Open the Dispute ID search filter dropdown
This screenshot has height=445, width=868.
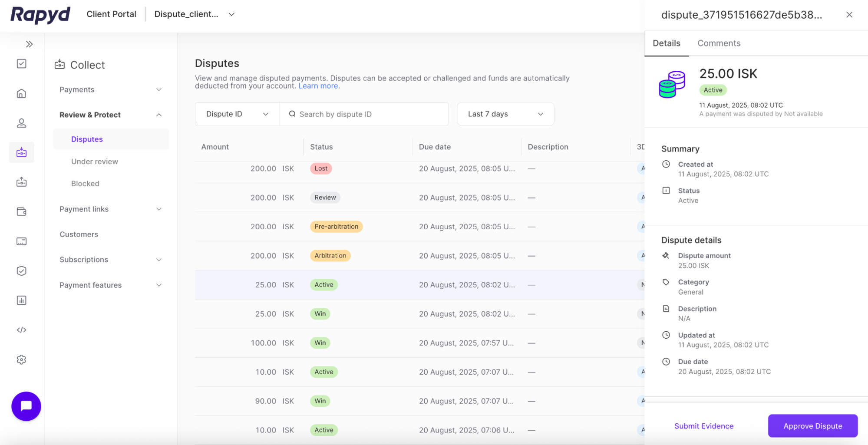pyautogui.click(x=236, y=114)
